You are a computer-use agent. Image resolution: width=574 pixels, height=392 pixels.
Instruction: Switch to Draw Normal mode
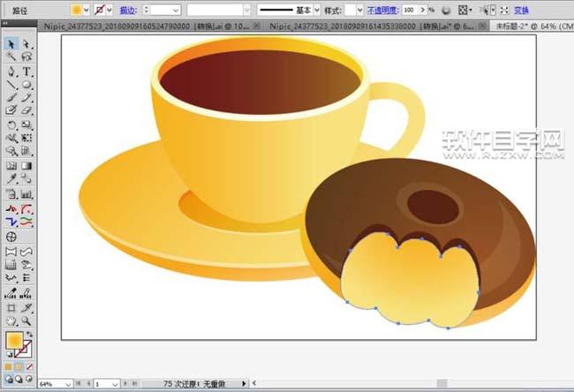(x=9, y=379)
